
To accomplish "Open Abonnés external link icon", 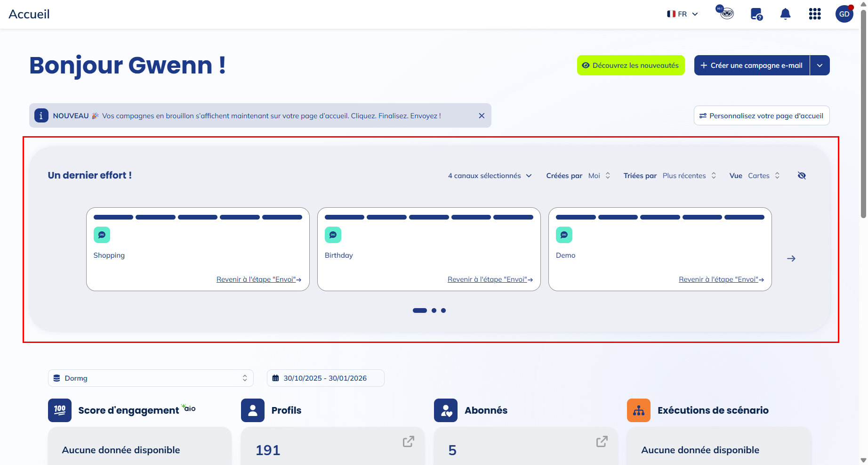I will [602, 441].
